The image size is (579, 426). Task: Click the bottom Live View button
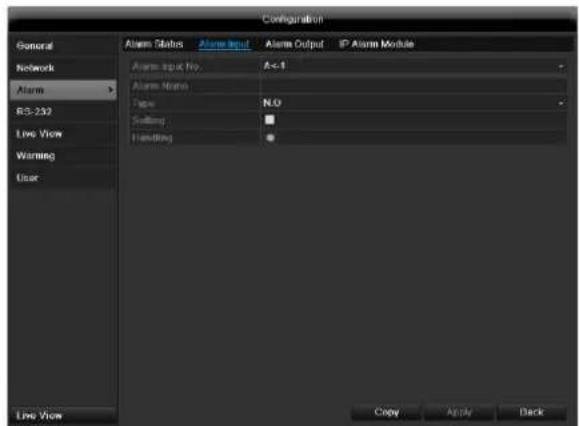(63, 415)
